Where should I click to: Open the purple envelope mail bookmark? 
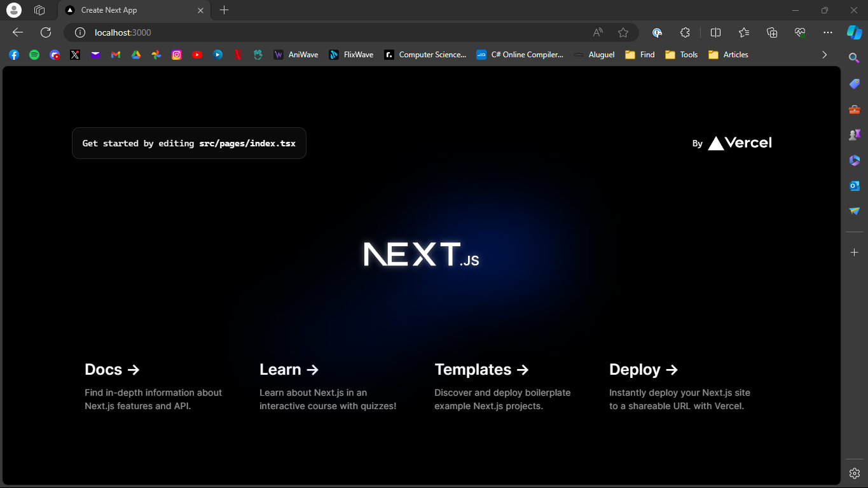coord(95,55)
